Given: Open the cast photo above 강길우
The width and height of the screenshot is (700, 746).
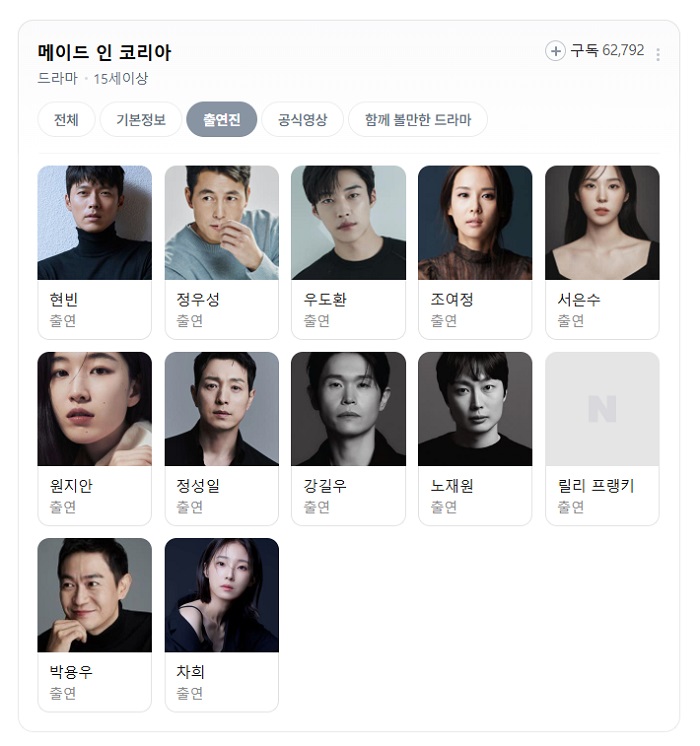Looking at the screenshot, I should coord(348,409).
